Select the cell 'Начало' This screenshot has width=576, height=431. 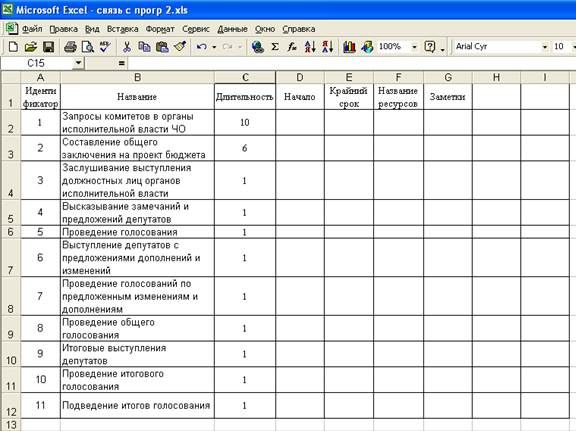300,97
